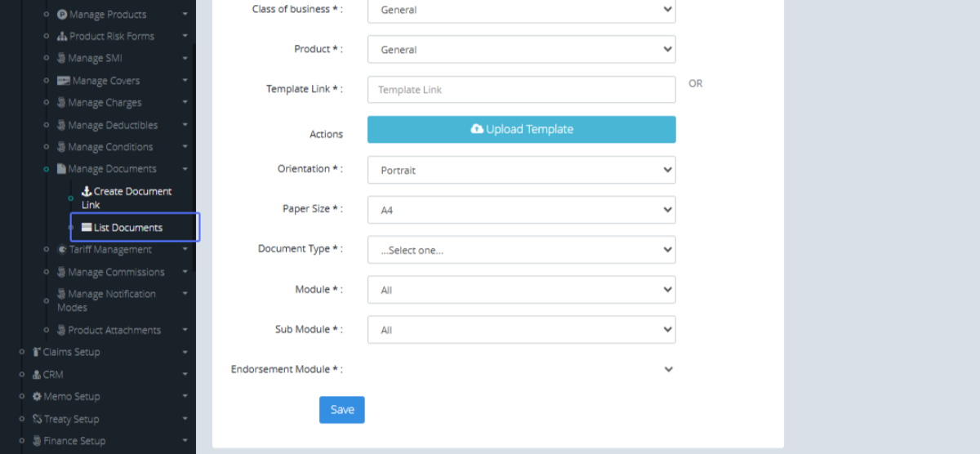Expand the Tariff Management submenu
The width and height of the screenshot is (980, 454).
pyautogui.click(x=110, y=250)
